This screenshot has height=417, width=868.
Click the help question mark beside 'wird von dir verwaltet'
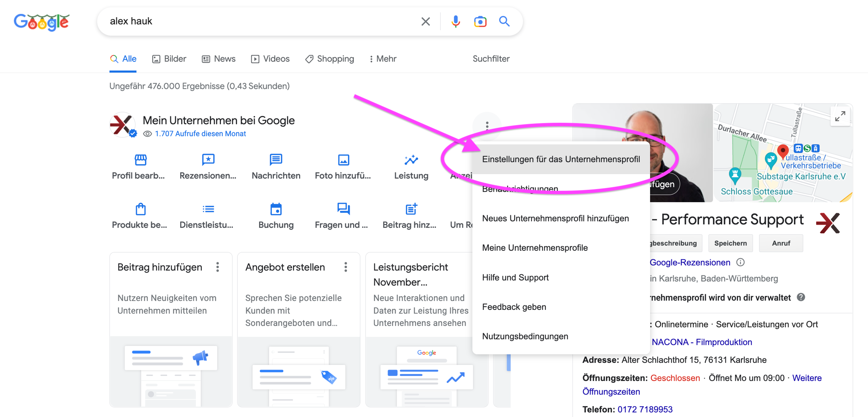tap(801, 297)
